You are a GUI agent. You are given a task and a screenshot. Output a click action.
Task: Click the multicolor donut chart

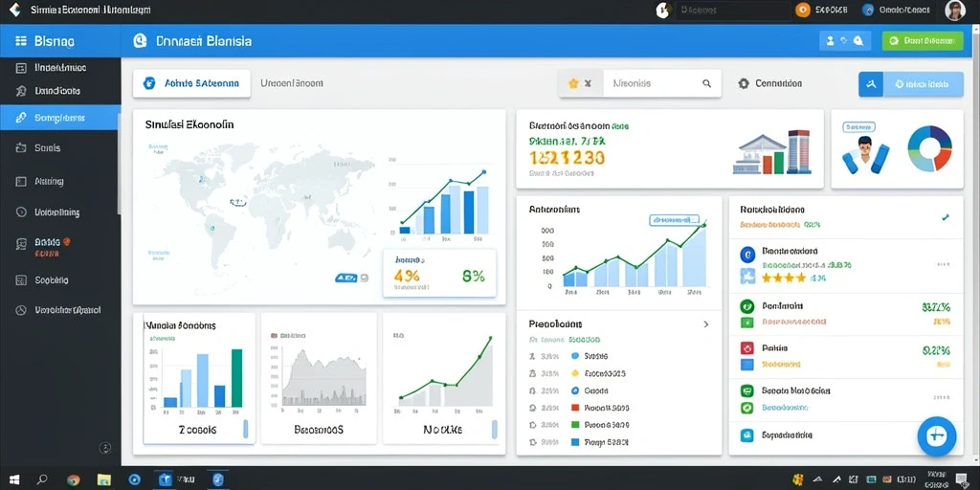(930, 148)
